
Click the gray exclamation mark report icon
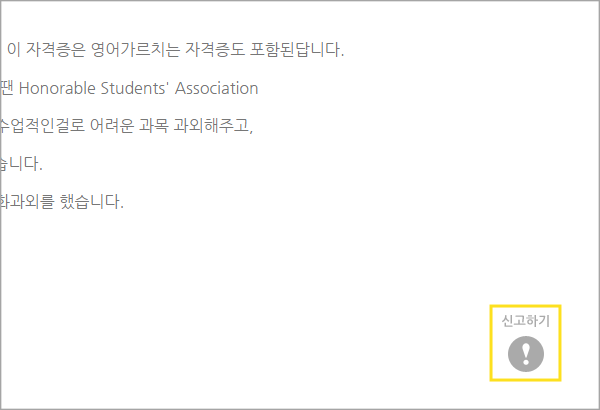point(526,354)
